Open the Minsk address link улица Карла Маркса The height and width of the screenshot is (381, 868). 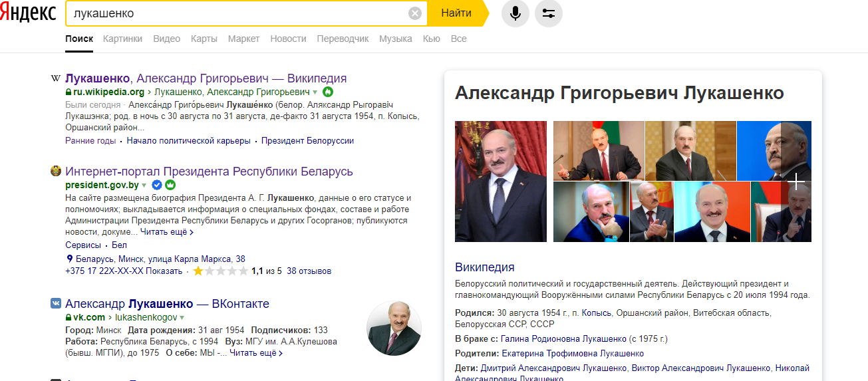click(x=160, y=259)
